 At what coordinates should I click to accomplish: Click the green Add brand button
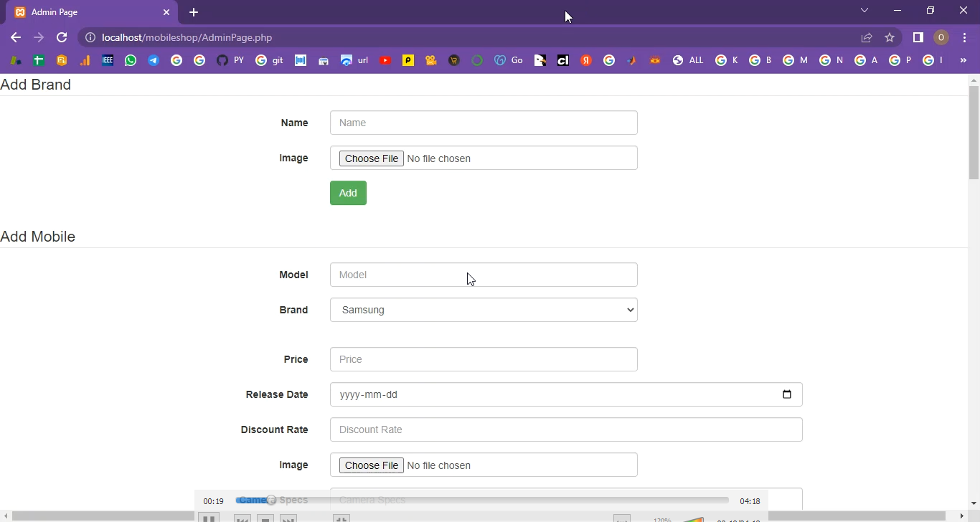[x=348, y=193]
